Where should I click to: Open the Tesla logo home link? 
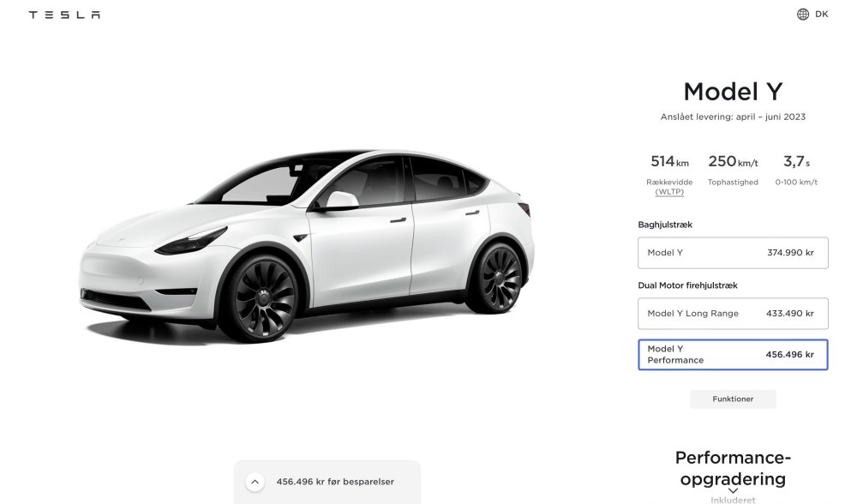click(64, 15)
